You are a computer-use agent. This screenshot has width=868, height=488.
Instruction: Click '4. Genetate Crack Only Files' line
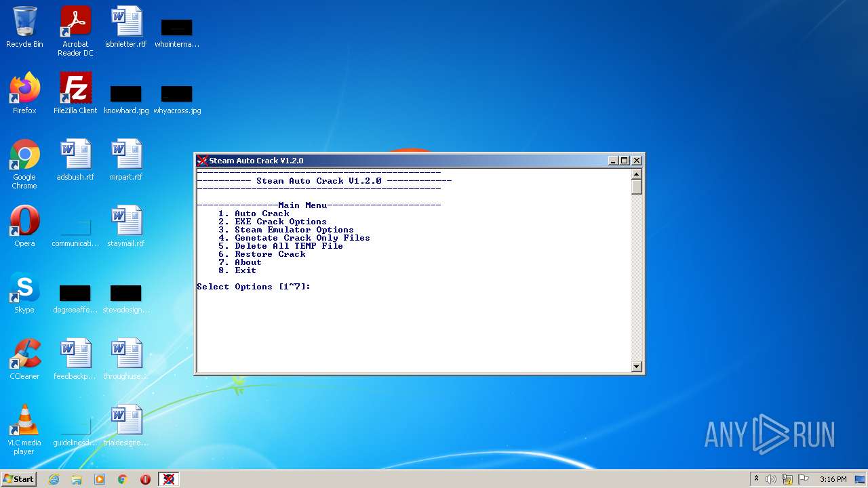[294, 238]
